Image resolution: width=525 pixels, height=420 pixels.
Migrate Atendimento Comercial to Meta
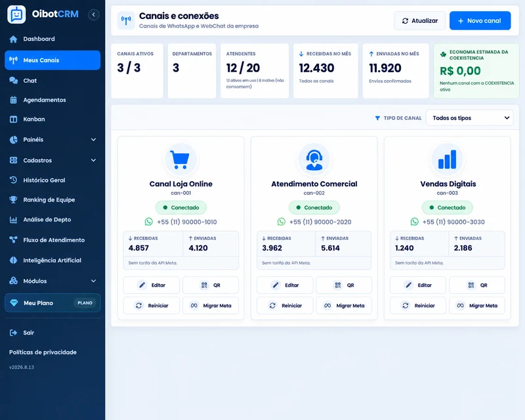click(344, 305)
